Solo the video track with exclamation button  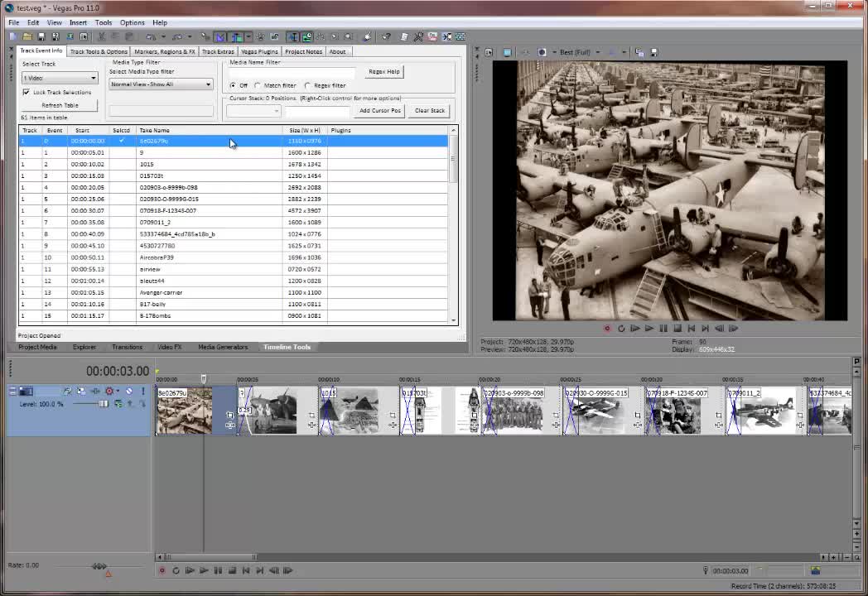tap(142, 392)
